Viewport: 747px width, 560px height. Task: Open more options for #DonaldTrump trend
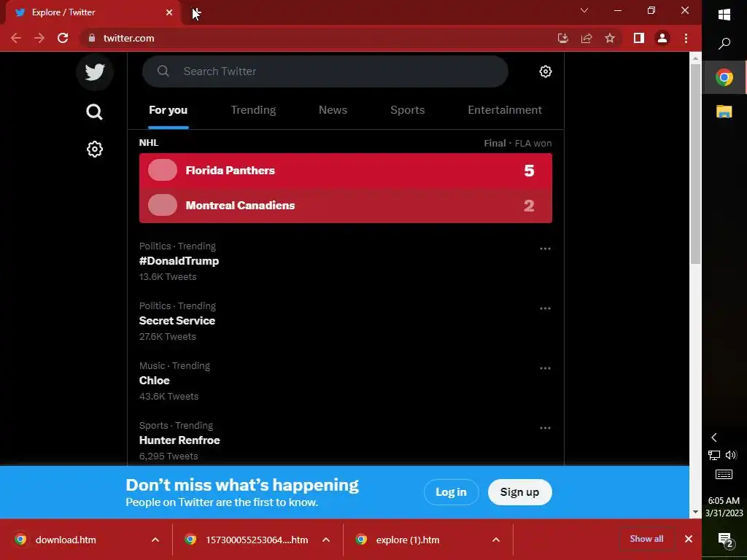[x=545, y=249]
